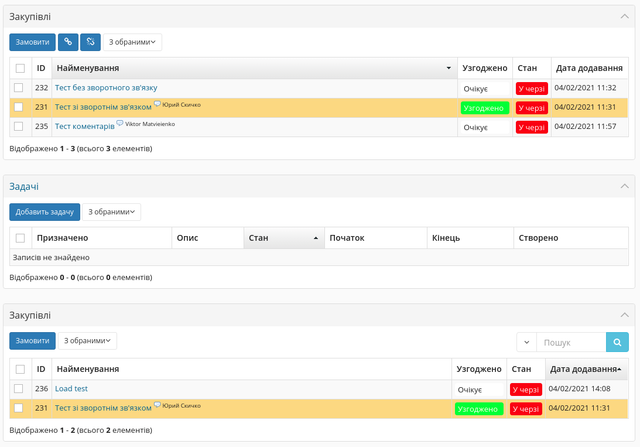Screen dimensions: 640x447
Task: Click comment bubble icon in bottom table row 231
Action: coord(157,405)
